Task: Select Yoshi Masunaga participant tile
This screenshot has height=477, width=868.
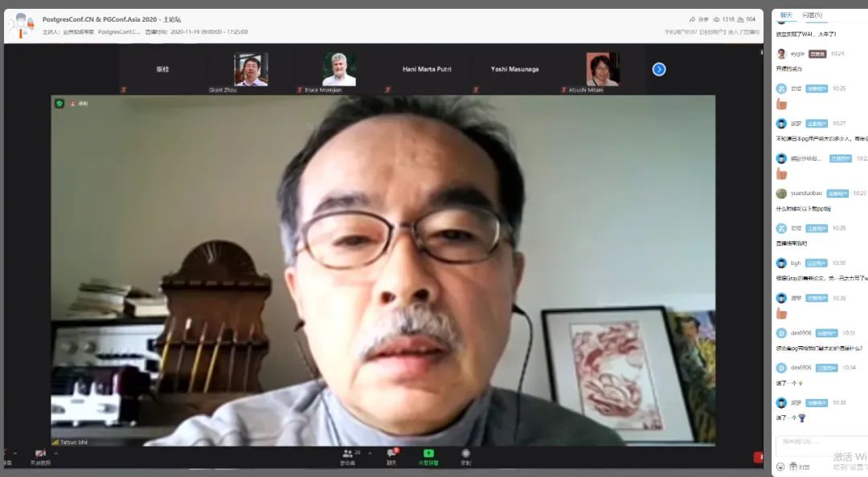Action: [x=515, y=69]
